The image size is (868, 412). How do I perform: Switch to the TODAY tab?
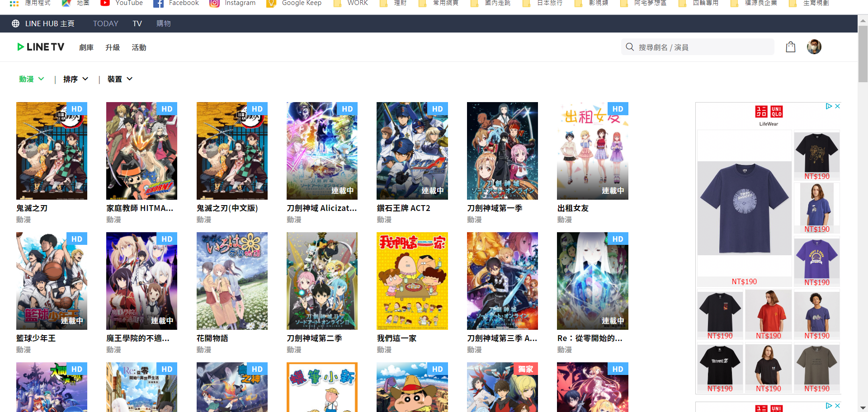coord(105,23)
